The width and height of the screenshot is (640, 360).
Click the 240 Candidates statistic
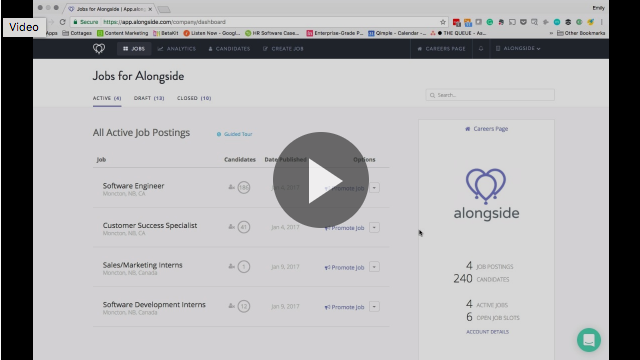click(x=481, y=279)
